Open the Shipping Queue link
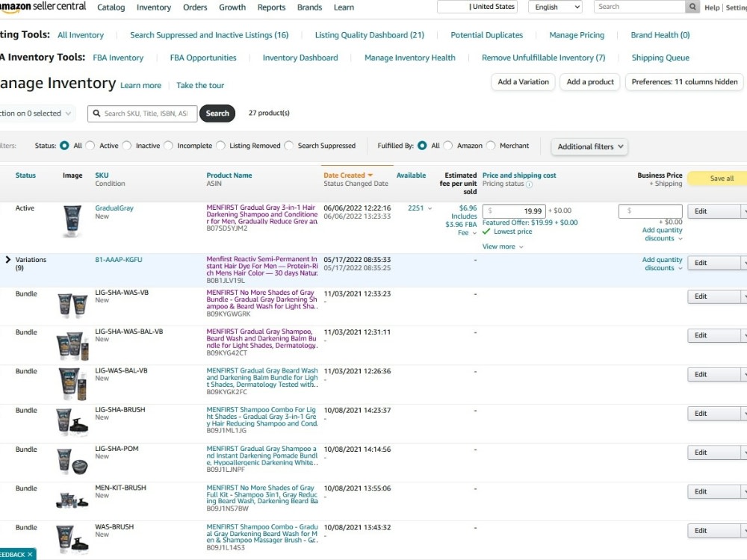This screenshot has height=560, width=747. [x=660, y=57]
